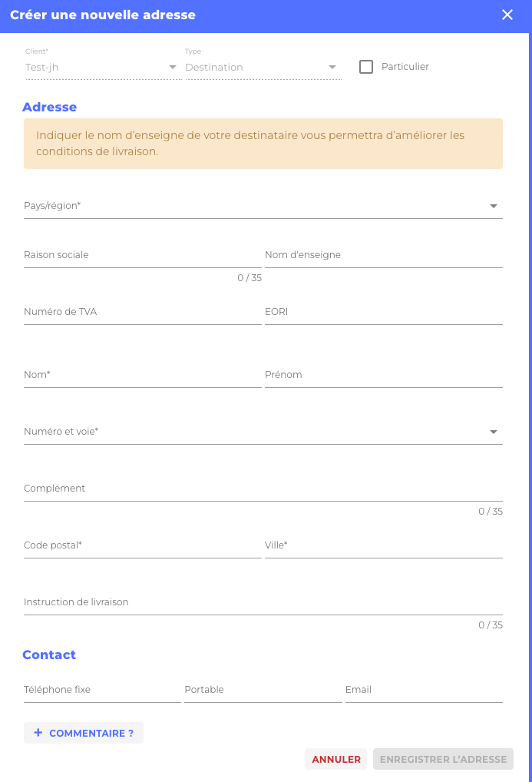Viewport: 532px width, 782px height.
Task: Click Enregistrer l'adresse button
Action: [x=443, y=759]
